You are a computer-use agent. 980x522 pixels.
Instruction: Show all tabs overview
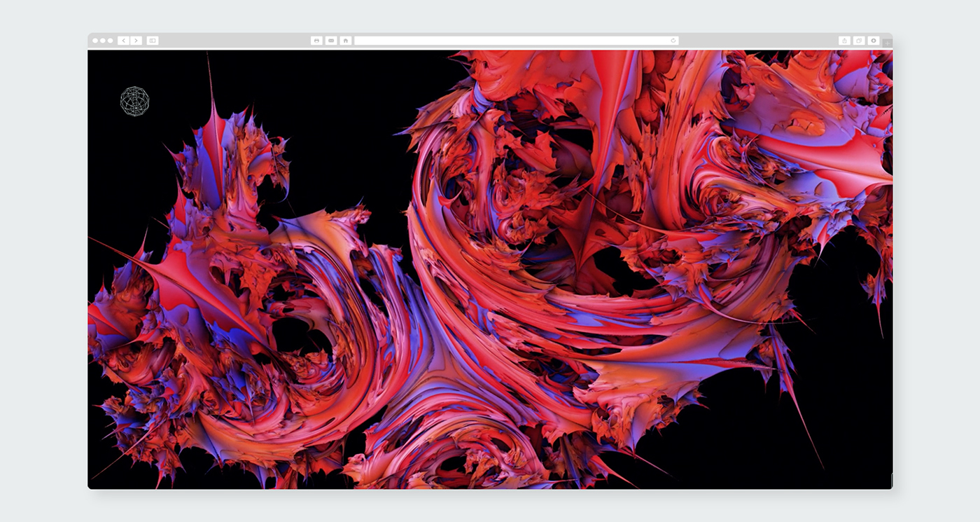[859, 41]
